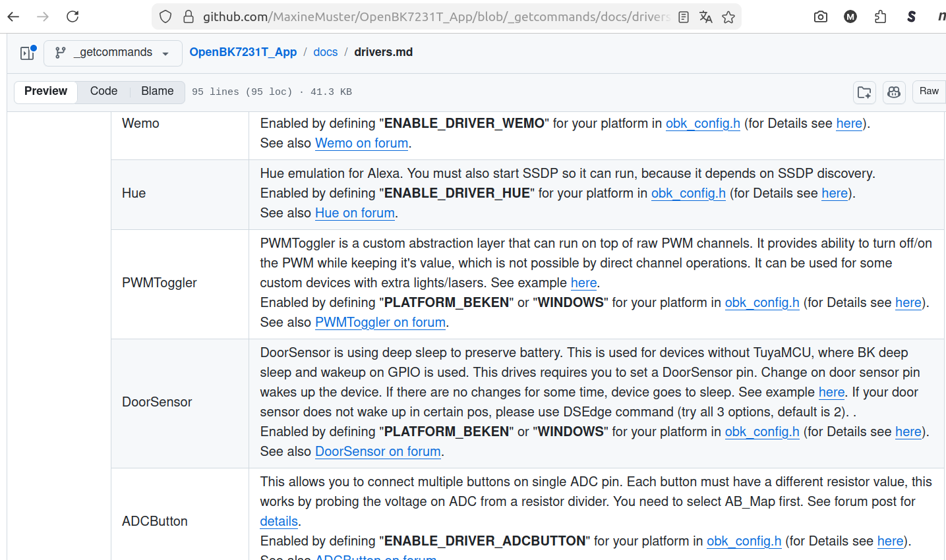Reload the current page
The image size is (946, 560).
click(x=73, y=16)
